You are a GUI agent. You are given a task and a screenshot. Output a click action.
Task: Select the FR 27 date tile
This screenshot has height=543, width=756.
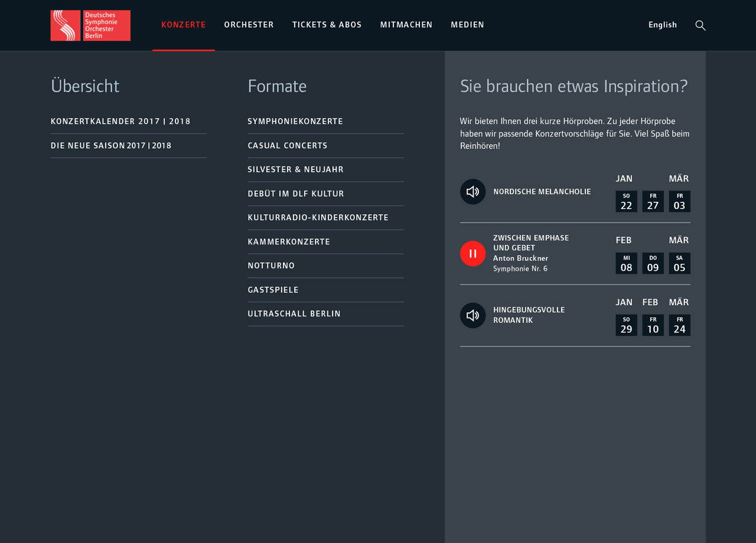[x=653, y=201]
